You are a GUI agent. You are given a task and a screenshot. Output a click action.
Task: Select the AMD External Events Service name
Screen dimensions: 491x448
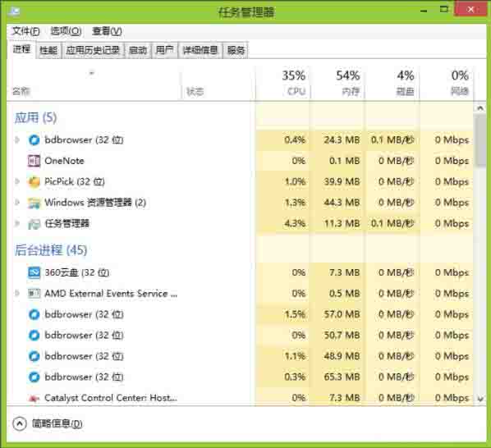(x=111, y=294)
